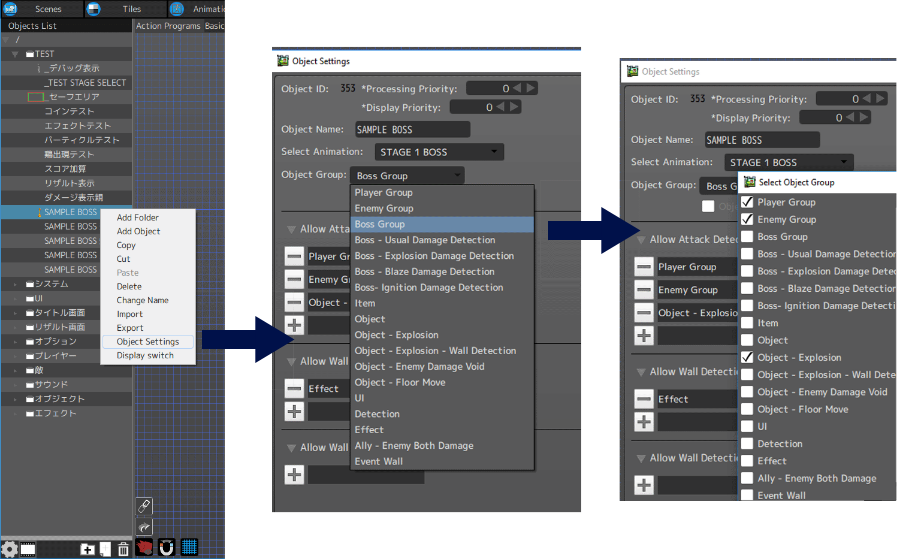Click the film strip icon at bottom left
906x559 pixels.
tap(28, 549)
